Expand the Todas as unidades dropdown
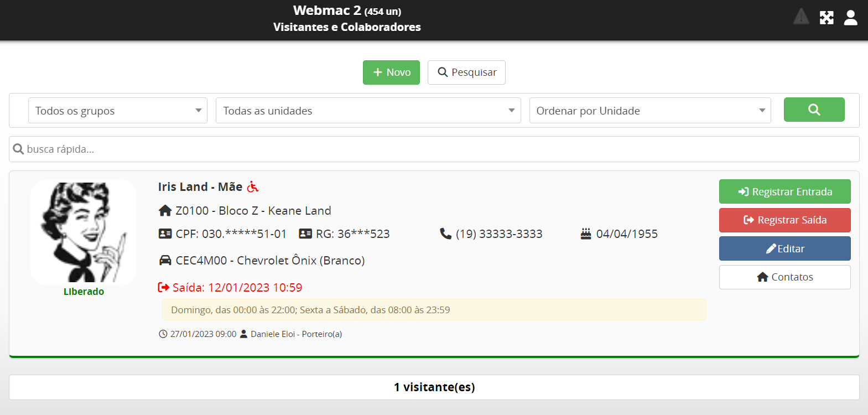Image resolution: width=868 pixels, height=415 pixels. pos(368,111)
